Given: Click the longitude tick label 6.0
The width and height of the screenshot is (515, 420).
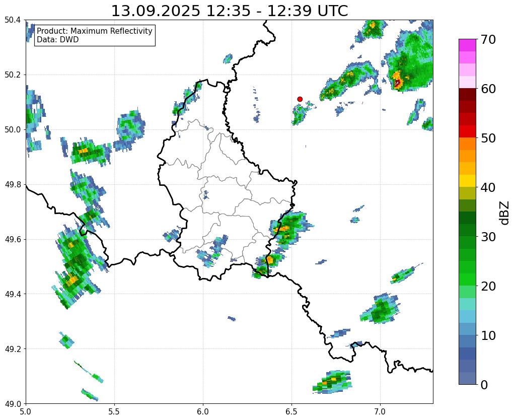Looking at the screenshot, I should click(x=203, y=411).
